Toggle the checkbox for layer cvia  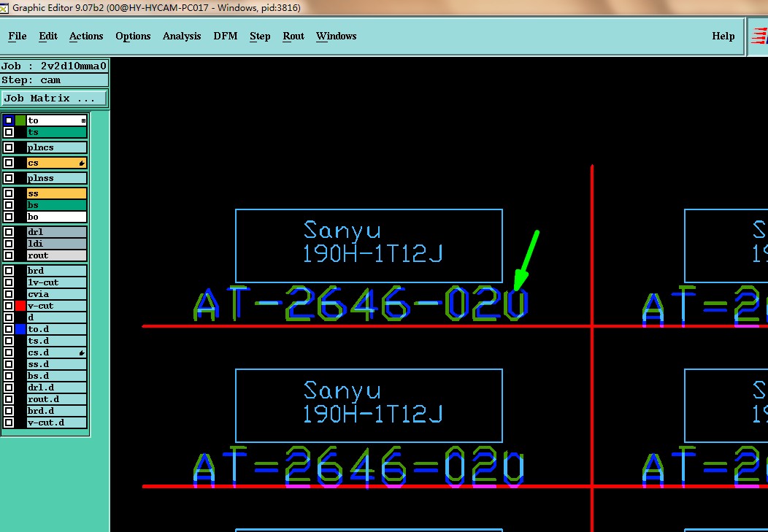tap(8, 294)
